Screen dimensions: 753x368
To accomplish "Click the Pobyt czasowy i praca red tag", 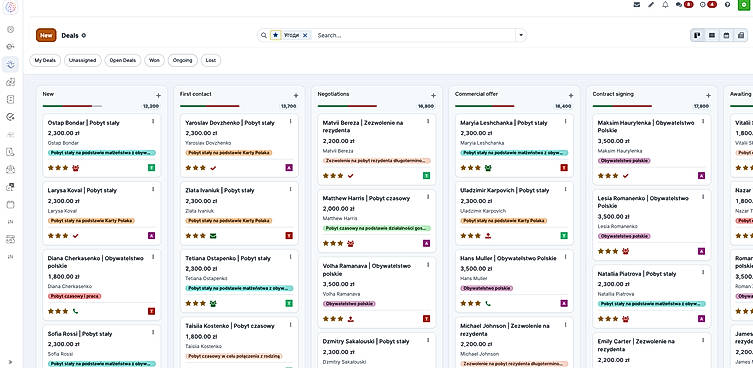I will 74,296.
